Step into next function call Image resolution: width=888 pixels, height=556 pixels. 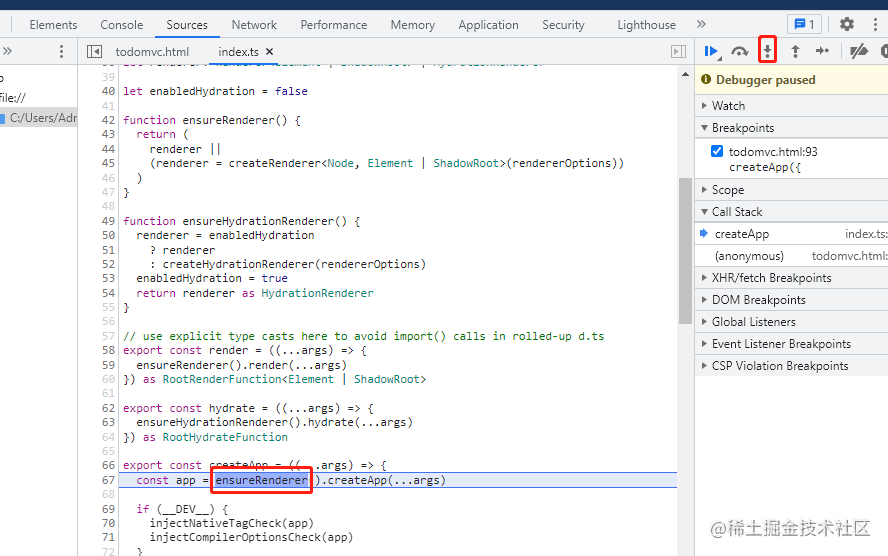767,52
